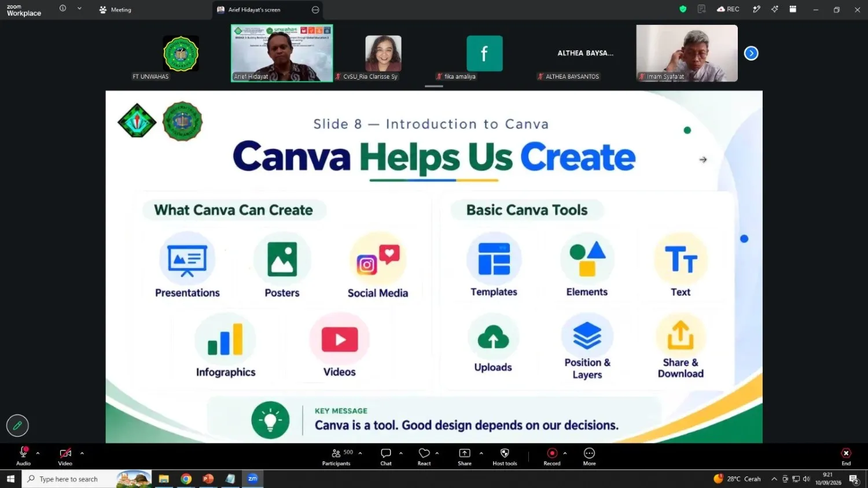The image size is (868, 488).
Task: Select Arief Hidayat video thumbnail
Action: pyautogui.click(x=282, y=53)
